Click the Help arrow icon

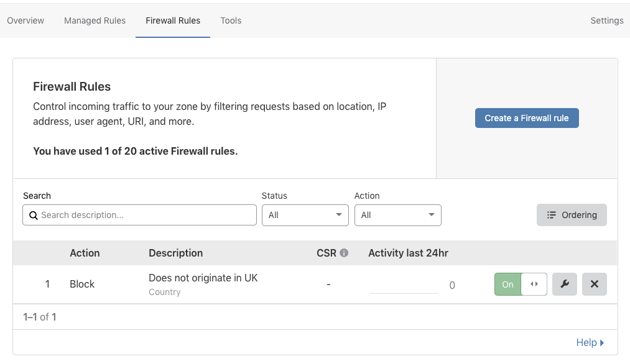[x=602, y=343]
